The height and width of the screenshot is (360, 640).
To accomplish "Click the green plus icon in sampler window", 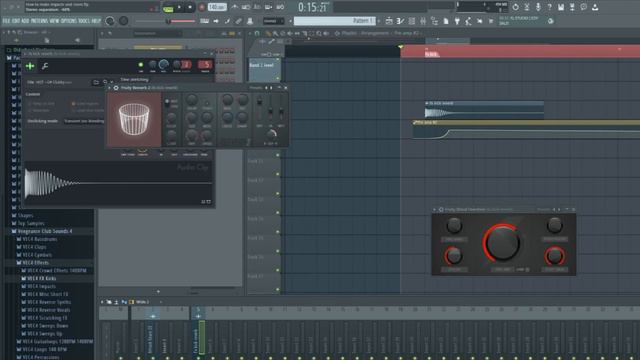I will click(30, 66).
